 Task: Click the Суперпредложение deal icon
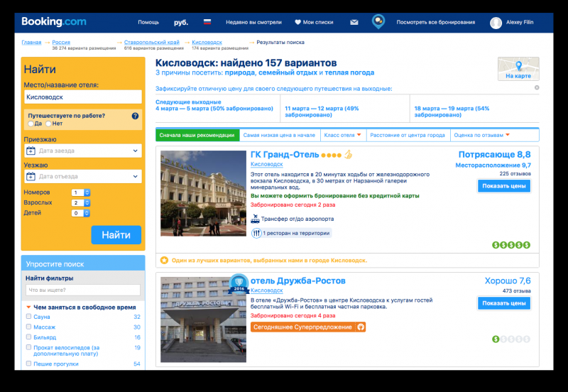[361, 327]
